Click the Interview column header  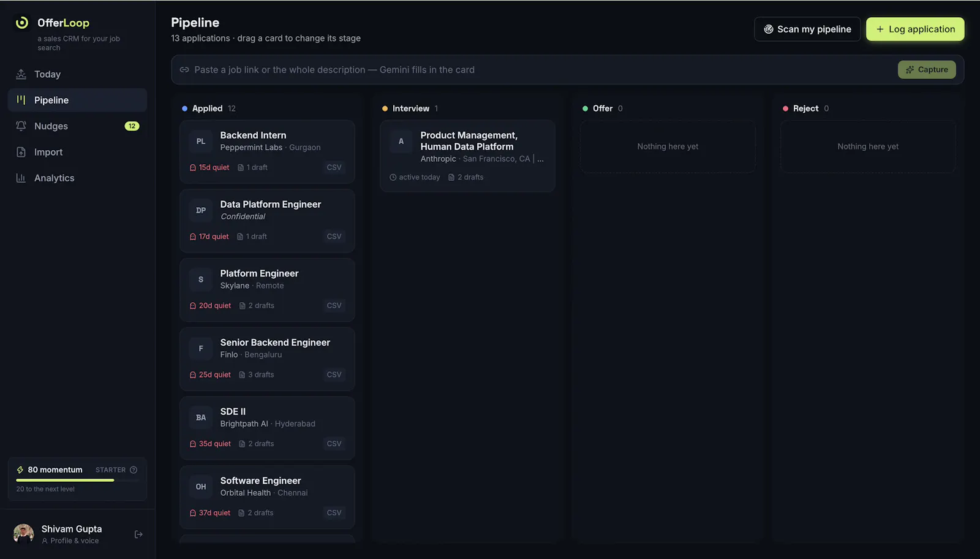coord(410,108)
